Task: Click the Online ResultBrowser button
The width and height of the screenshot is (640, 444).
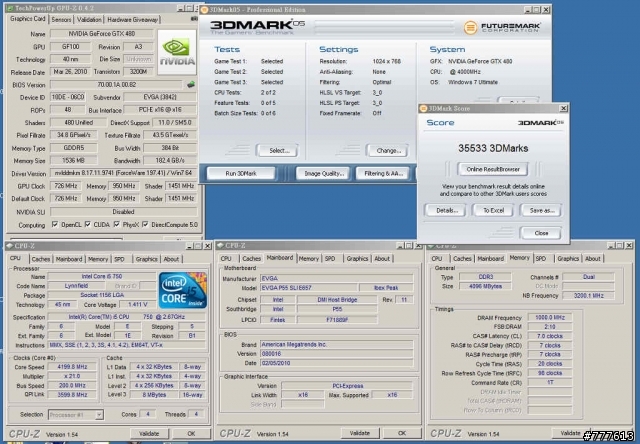Action: [493, 169]
